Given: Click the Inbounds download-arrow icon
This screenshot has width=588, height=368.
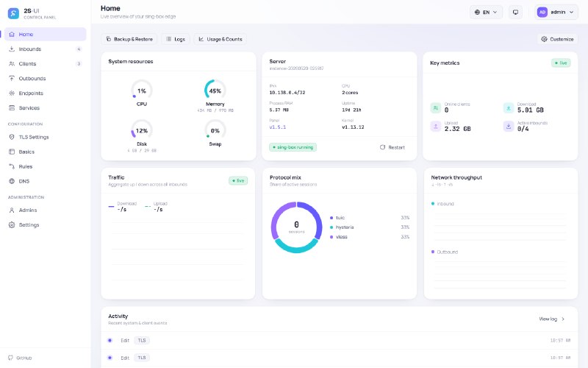Looking at the screenshot, I should (12, 49).
